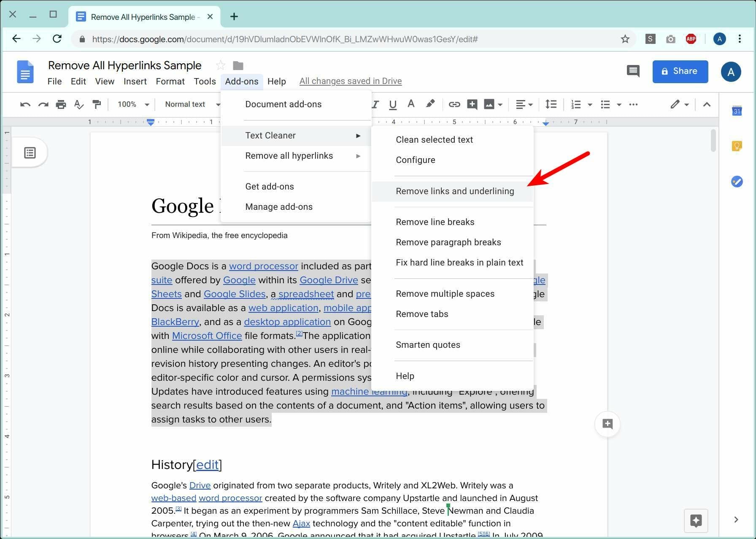
Task: Open the zoom level dropdown
Action: tap(132, 104)
